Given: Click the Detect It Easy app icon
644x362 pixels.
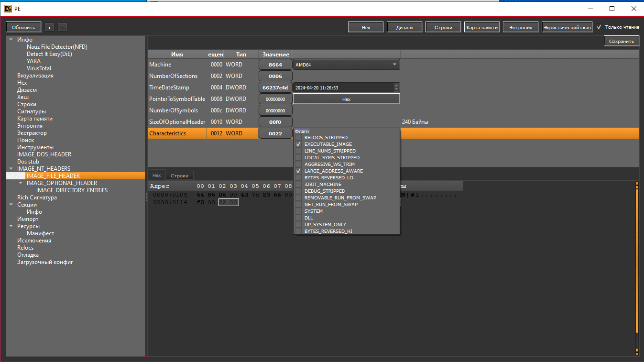Looking at the screenshot, I should click(8, 8).
